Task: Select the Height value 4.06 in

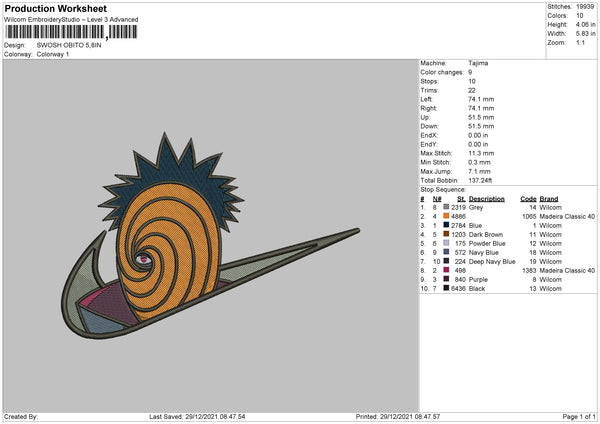Action: click(x=585, y=24)
